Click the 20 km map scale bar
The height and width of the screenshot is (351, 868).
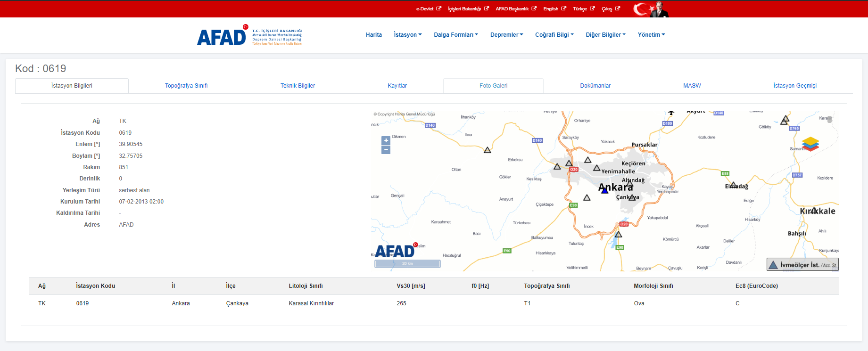coord(407,264)
